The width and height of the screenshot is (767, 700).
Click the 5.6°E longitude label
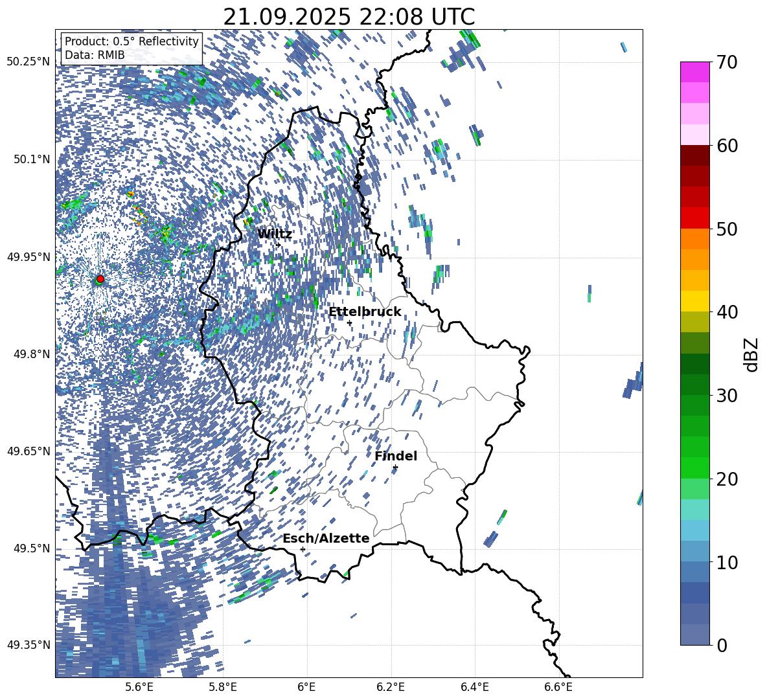pos(139,687)
